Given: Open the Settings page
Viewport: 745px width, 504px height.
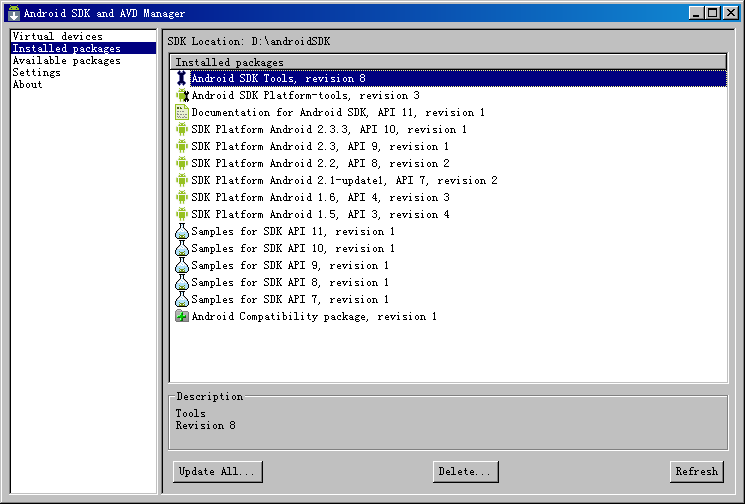Looking at the screenshot, I should click(83, 72).
